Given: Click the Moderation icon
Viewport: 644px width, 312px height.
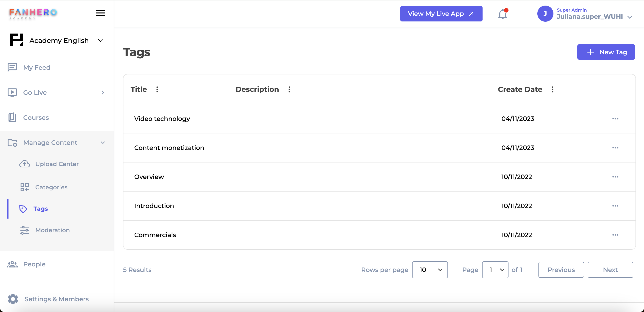Looking at the screenshot, I should pyautogui.click(x=25, y=230).
